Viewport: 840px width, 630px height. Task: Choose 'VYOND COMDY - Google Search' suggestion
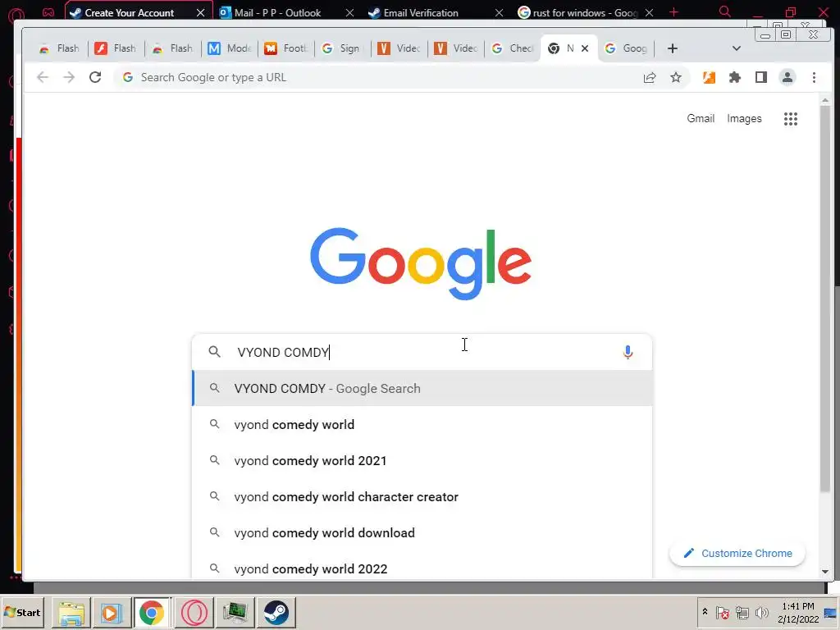pyautogui.click(x=422, y=388)
